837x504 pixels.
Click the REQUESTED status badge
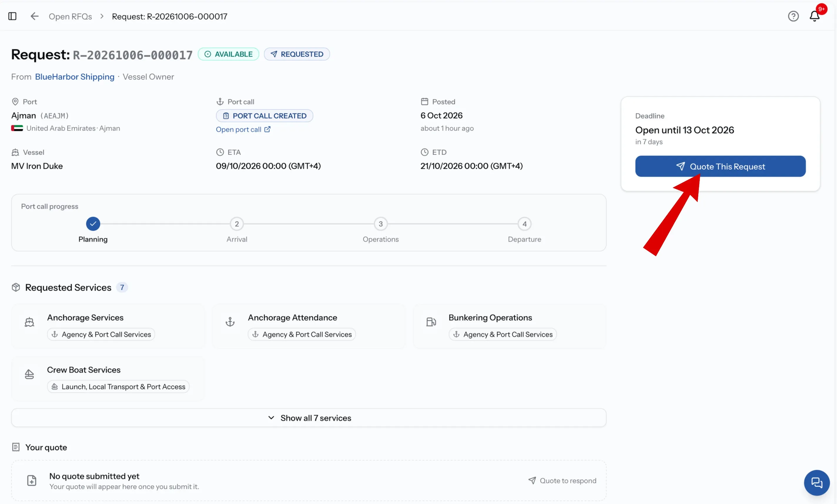(x=297, y=54)
